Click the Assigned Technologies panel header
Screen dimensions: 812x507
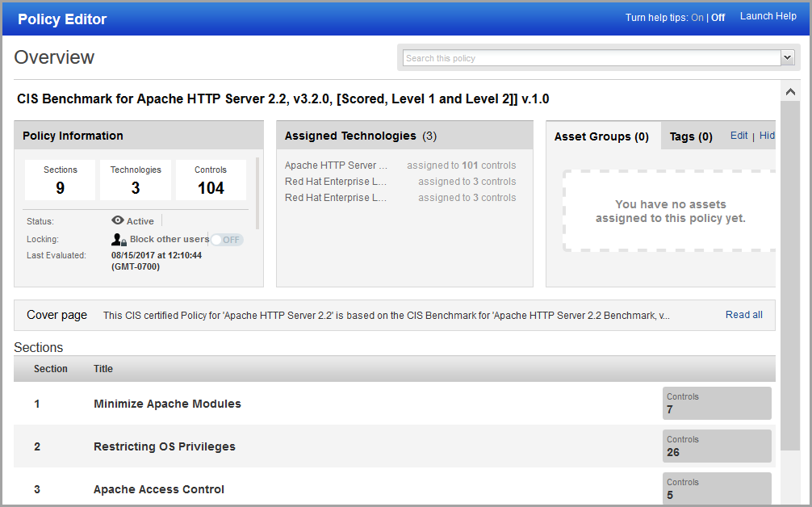click(404, 136)
